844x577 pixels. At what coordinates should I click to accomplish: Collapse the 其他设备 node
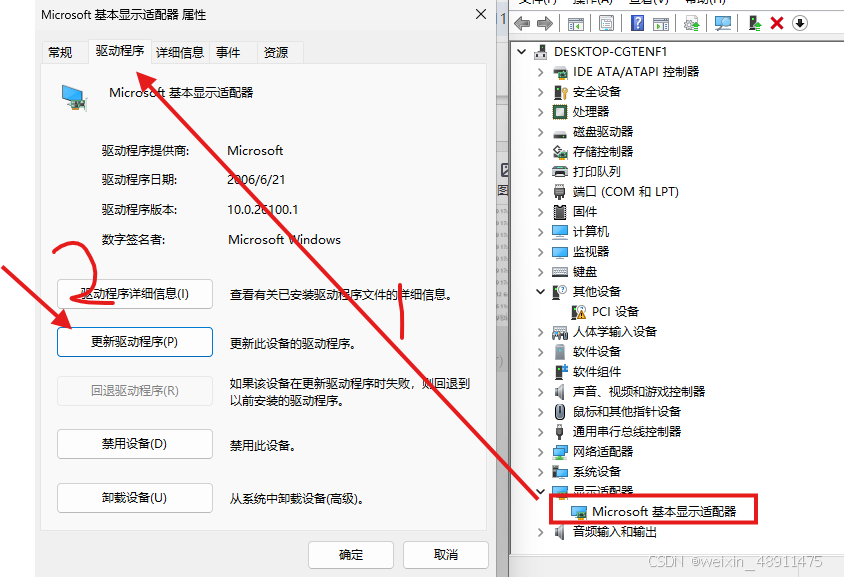(x=540, y=292)
